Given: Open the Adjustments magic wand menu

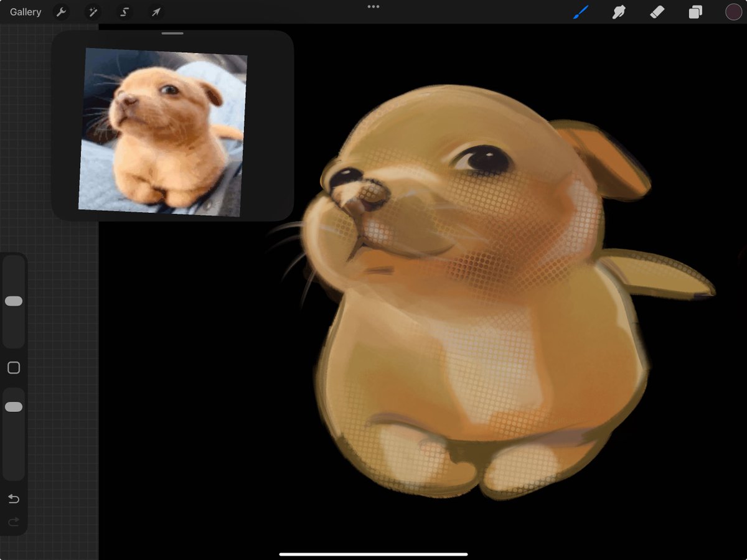Looking at the screenshot, I should [x=93, y=12].
